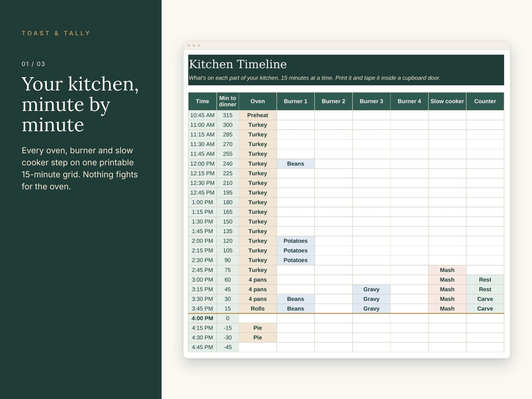Click the Mash cell at 3:45 PM
This screenshot has height=399, width=532.
[x=447, y=309]
